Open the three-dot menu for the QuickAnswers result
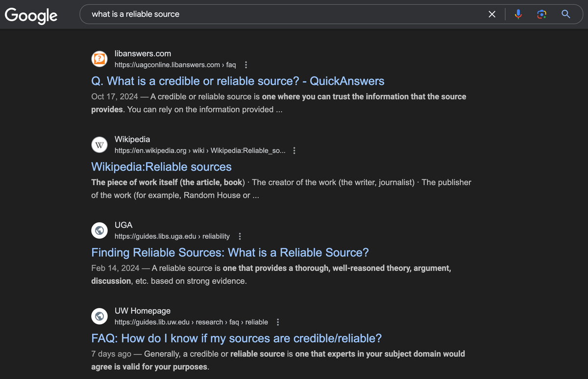Image resolution: width=588 pixels, height=379 pixels. click(245, 64)
